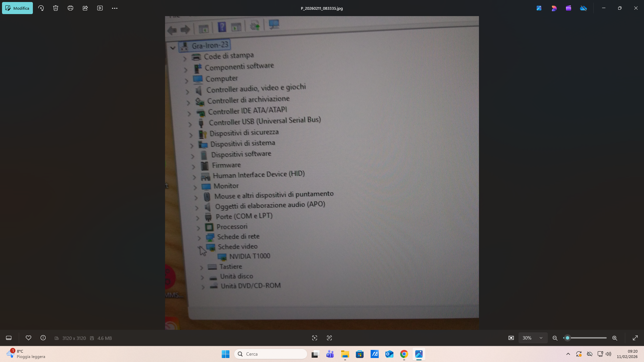Image resolution: width=644 pixels, height=362 pixels.
Task: Click the OneDrive crossed-out cloud icon in the title bar
Action: [x=584, y=8]
